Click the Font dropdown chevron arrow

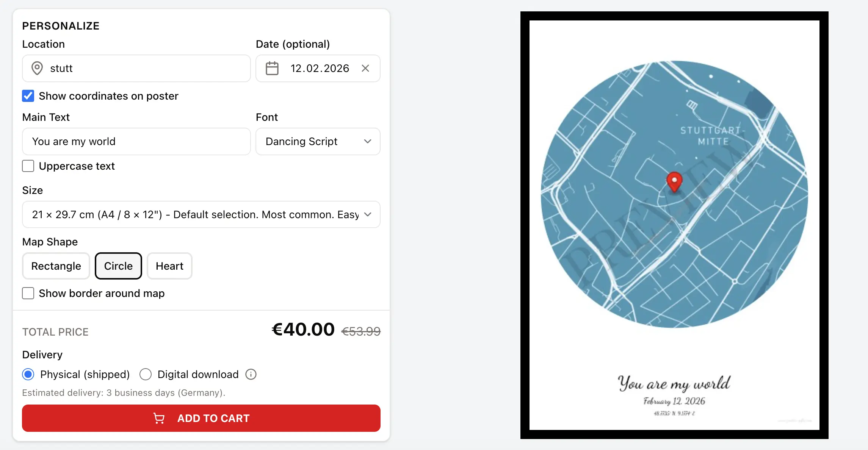pyautogui.click(x=367, y=141)
